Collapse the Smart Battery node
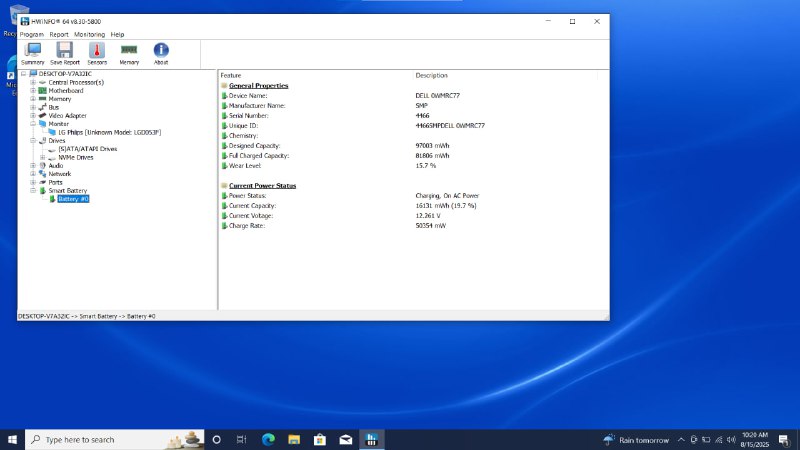Image resolution: width=800 pixels, height=450 pixels. coord(33,190)
